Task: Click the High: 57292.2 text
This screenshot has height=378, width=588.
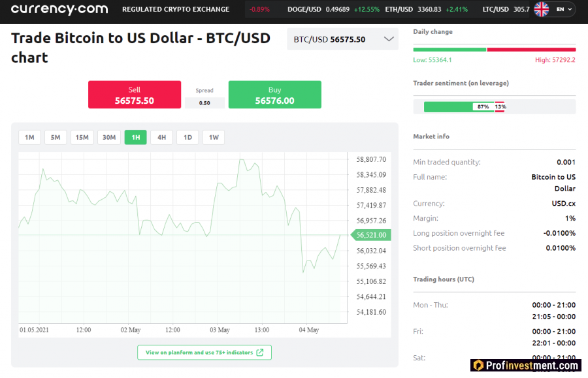Action: 555,60
